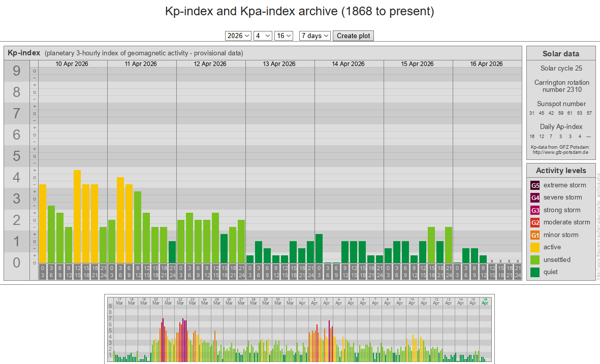This screenshot has width=600, height=364.
Task: Click the page title Kp-index archive
Action: click(x=300, y=11)
